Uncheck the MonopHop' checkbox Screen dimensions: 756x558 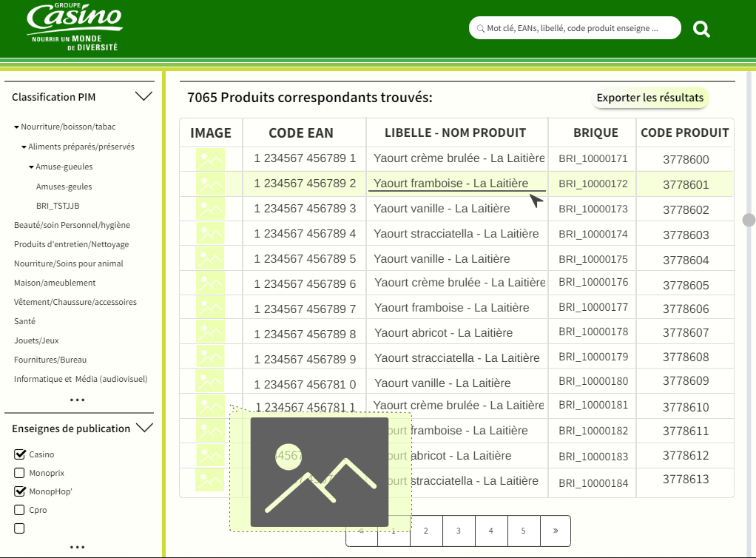pos(19,491)
